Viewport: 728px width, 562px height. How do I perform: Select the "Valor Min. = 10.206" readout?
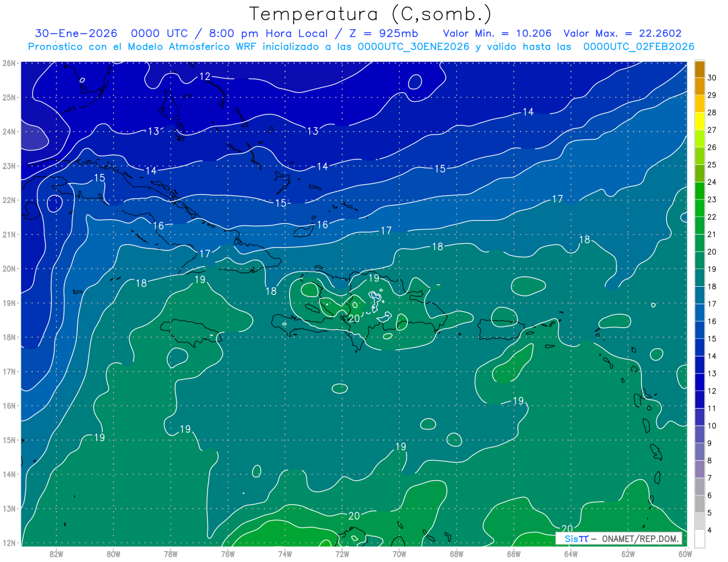pyautogui.click(x=497, y=33)
